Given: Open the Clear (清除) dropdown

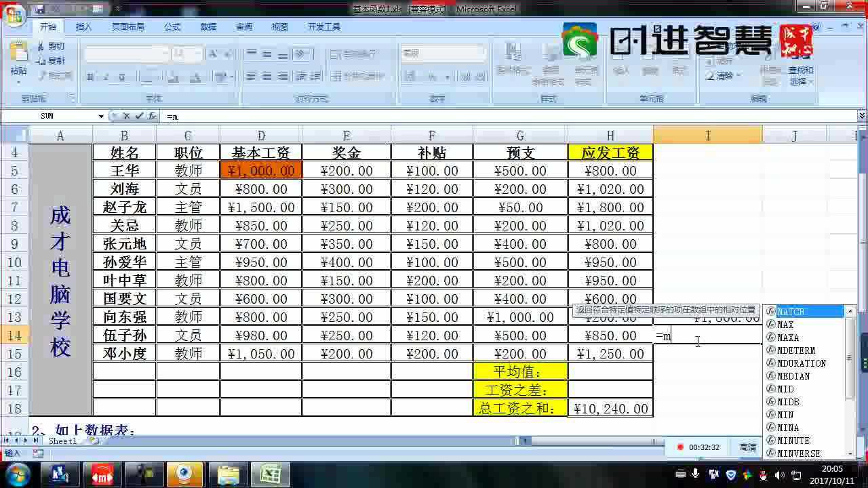Looking at the screenshot, I should pyautogui.click(x=724, y=76).
